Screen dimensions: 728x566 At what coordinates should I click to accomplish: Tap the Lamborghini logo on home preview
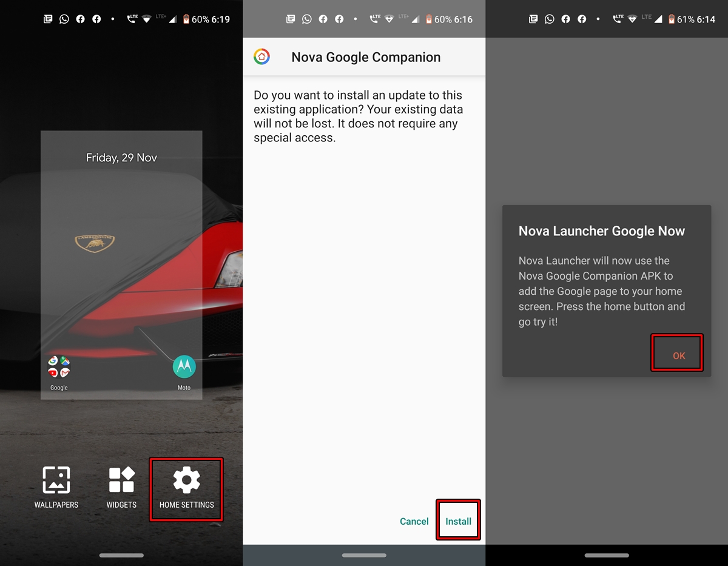[95, 244]
